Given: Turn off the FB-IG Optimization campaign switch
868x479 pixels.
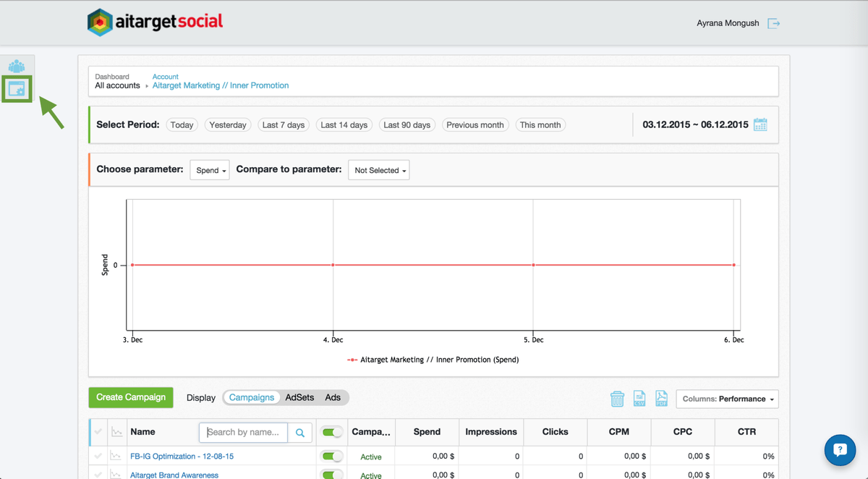Looking at the screenshot, I should tap(332, 457).
